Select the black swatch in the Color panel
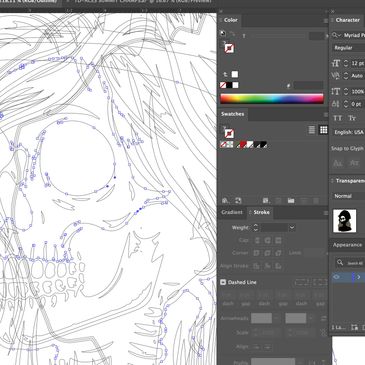 (229, 85)
